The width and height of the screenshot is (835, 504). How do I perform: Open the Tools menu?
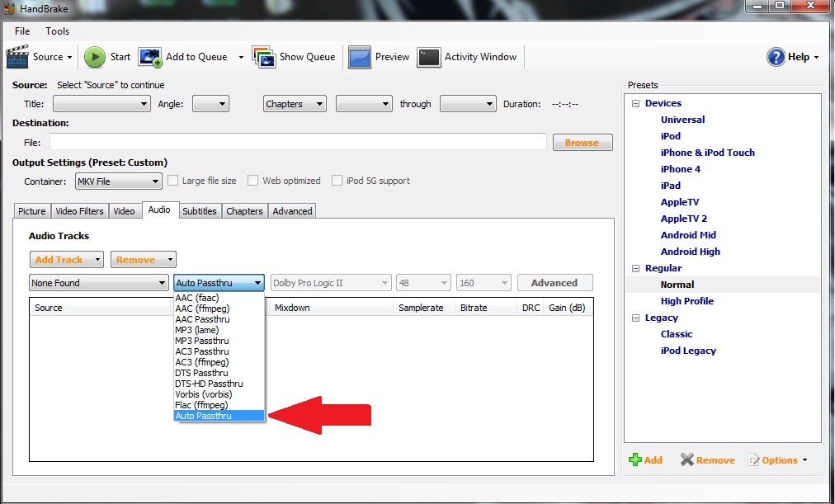pyautogui.click(x=57, y=31)
